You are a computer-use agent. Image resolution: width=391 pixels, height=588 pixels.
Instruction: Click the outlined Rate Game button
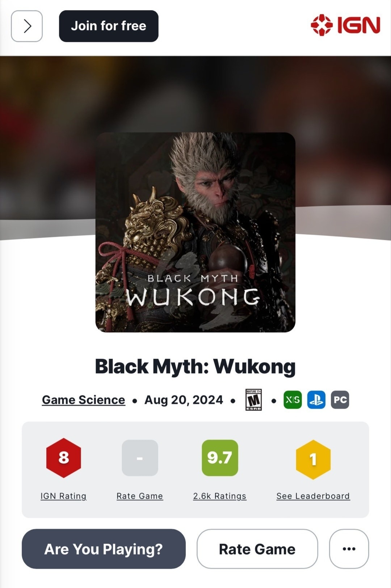[257, 549]
